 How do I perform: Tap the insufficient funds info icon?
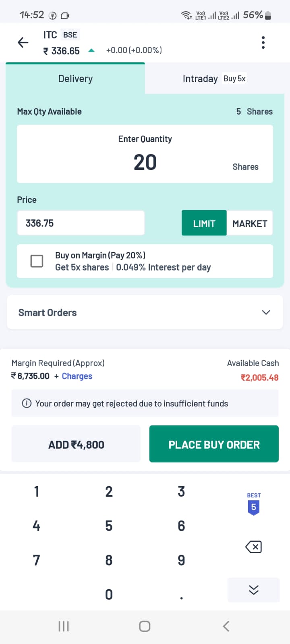point(26,403)
